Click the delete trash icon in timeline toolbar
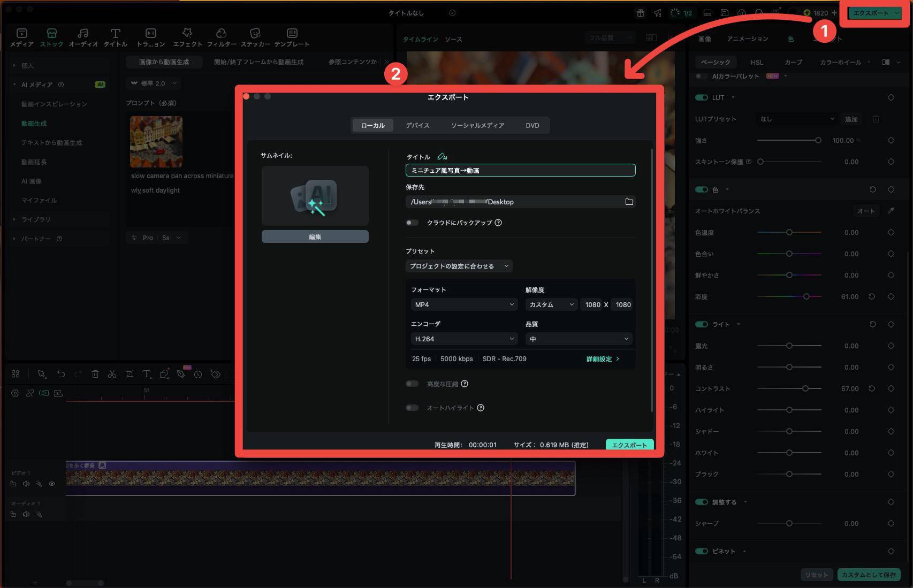913x588 pixels. (95, 374)
